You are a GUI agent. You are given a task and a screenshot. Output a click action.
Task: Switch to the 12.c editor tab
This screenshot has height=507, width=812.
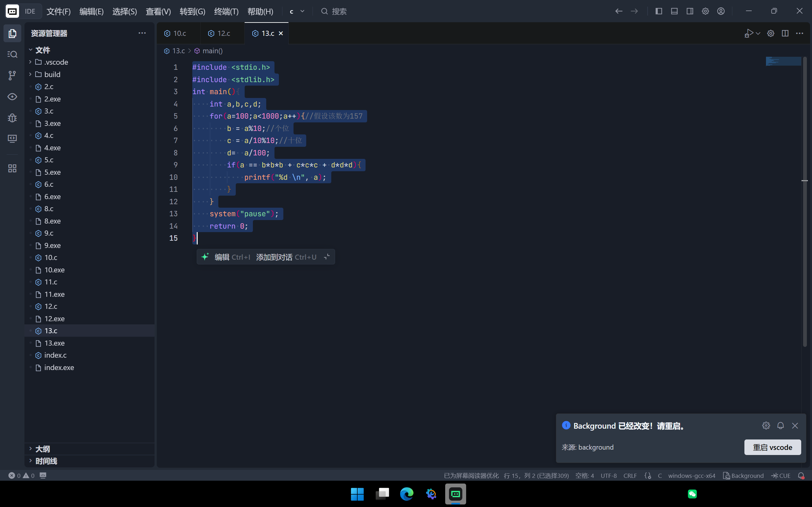point(223,33)
